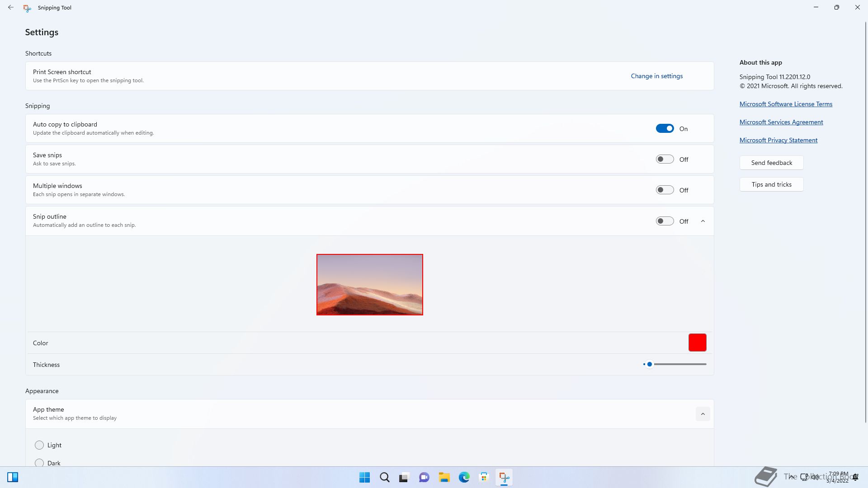
Task: Open the Windows Start menu
Action: point(364,477)
